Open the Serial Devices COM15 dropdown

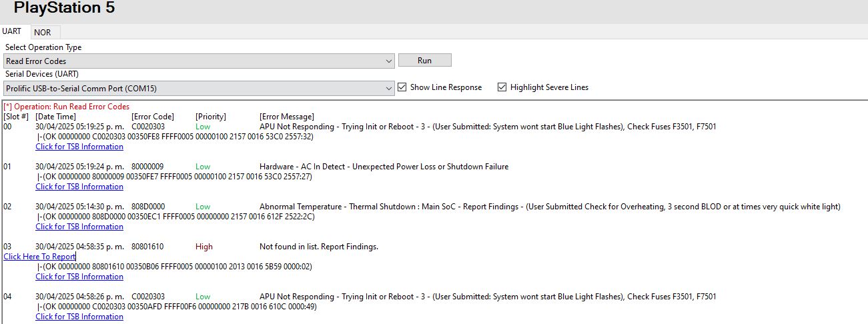click(x=198, y=88)
